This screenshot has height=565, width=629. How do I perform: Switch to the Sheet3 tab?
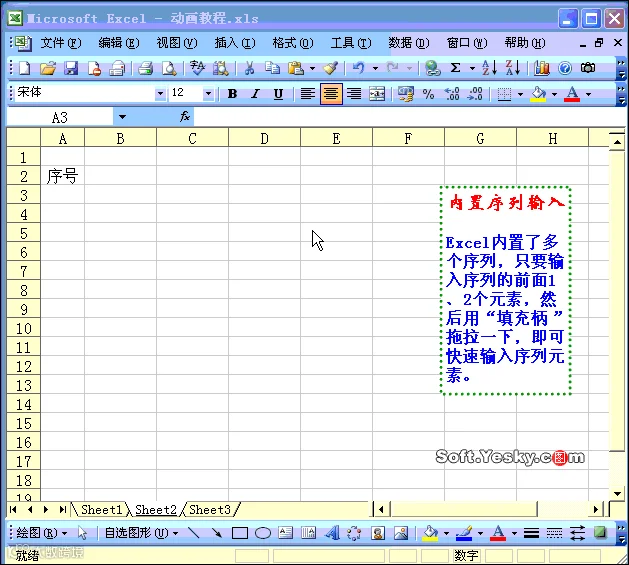click(x=210, y=510)
